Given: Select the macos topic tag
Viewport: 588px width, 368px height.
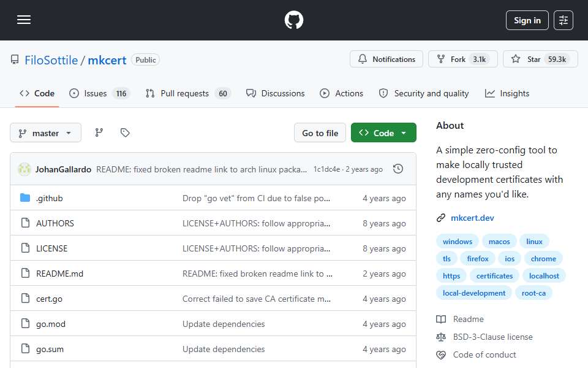Looking at the screenshot, I should point(499,242).
